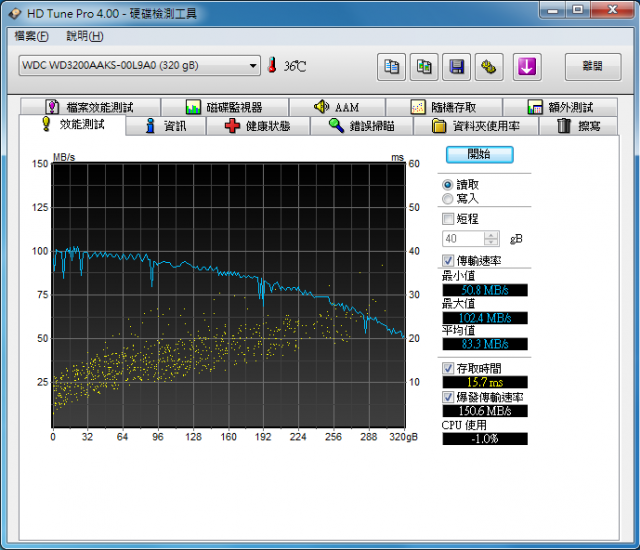640x550 pixels.
Task: Open the 健康狀態 tab
Action: pyautogui.click(x=258, y=126)
